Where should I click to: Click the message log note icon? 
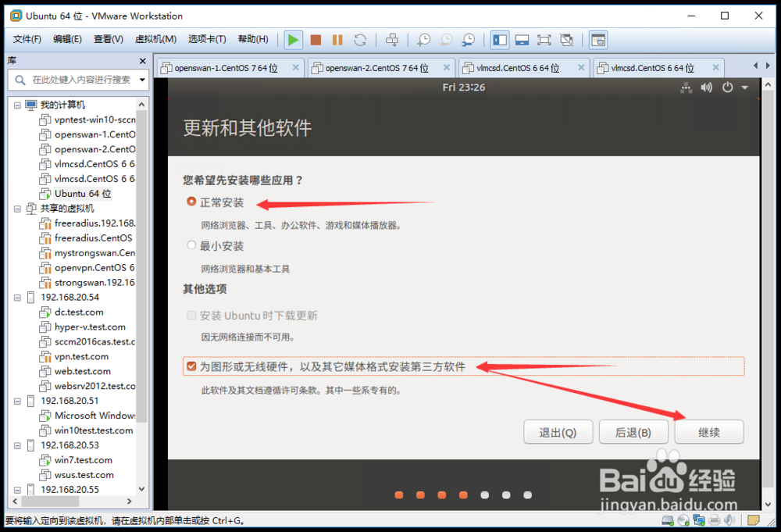[x=754, y=520]
